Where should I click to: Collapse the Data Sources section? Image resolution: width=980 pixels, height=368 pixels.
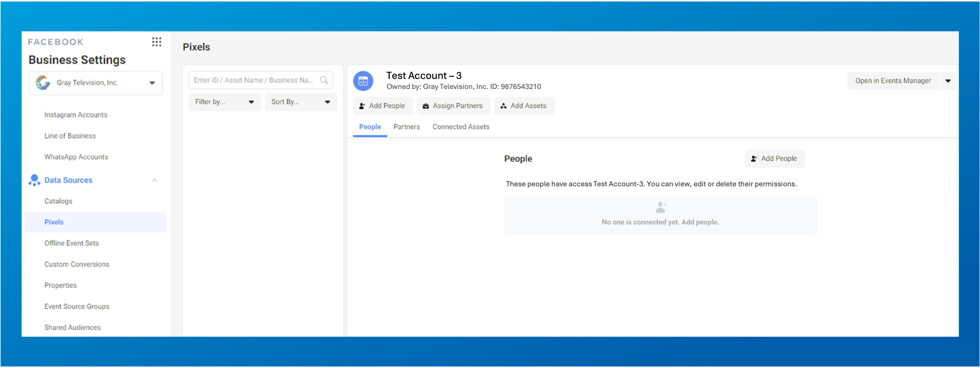(154, 180)
